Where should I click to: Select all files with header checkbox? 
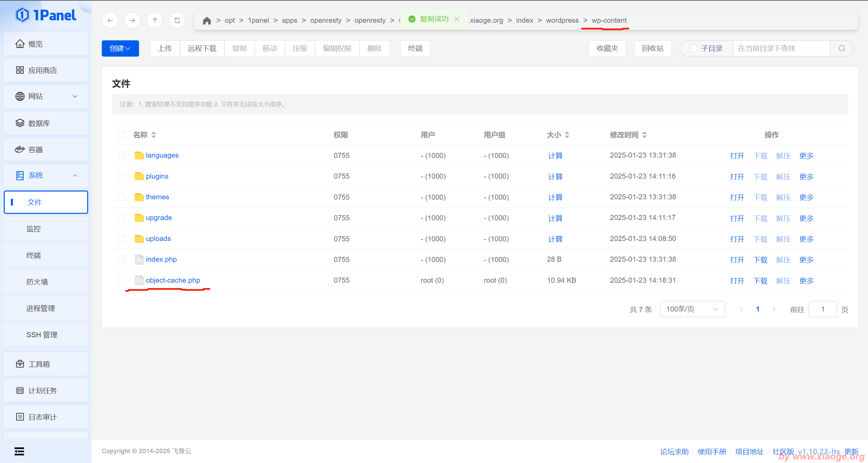tap(121, 135)
